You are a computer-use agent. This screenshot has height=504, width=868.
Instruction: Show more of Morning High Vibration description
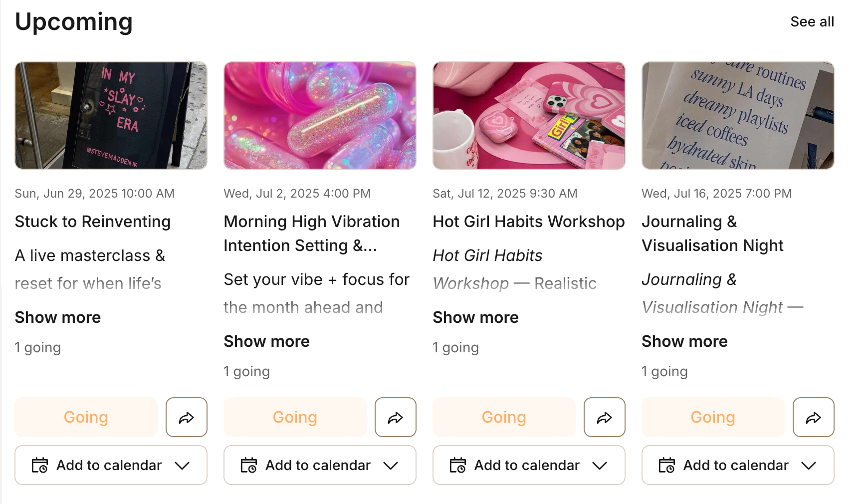tap(267, 341)
